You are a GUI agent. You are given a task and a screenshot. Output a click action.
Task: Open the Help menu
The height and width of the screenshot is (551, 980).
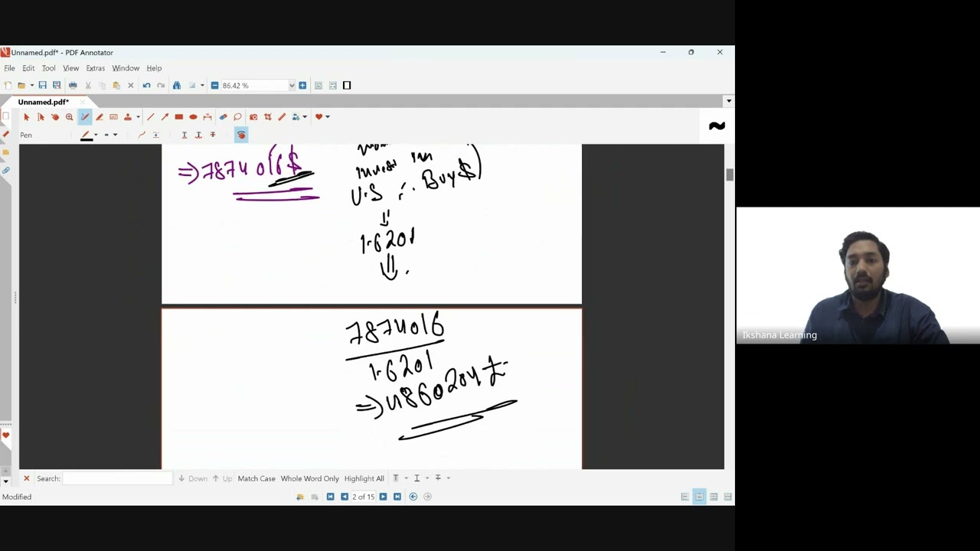(x=154, y=68)
